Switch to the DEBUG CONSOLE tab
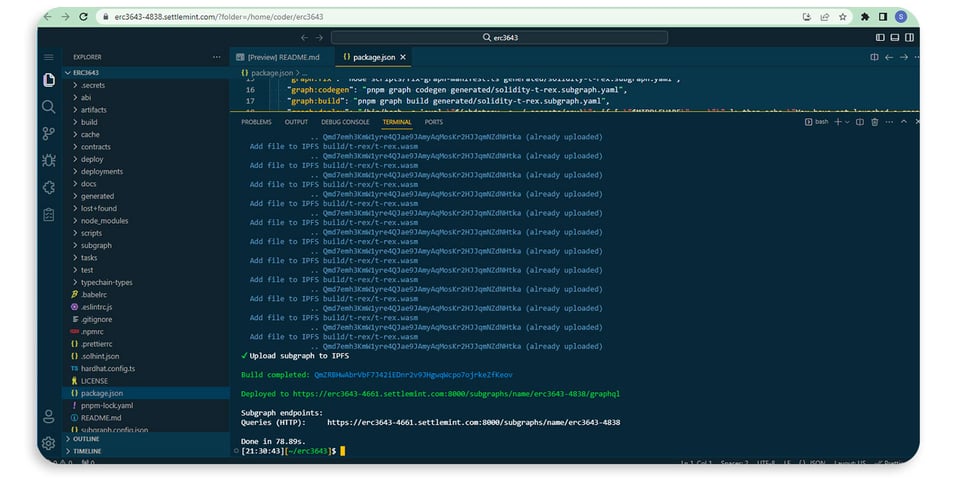Image resolution: width=954 pixels, height=494 pixels. tap(345, 122)
